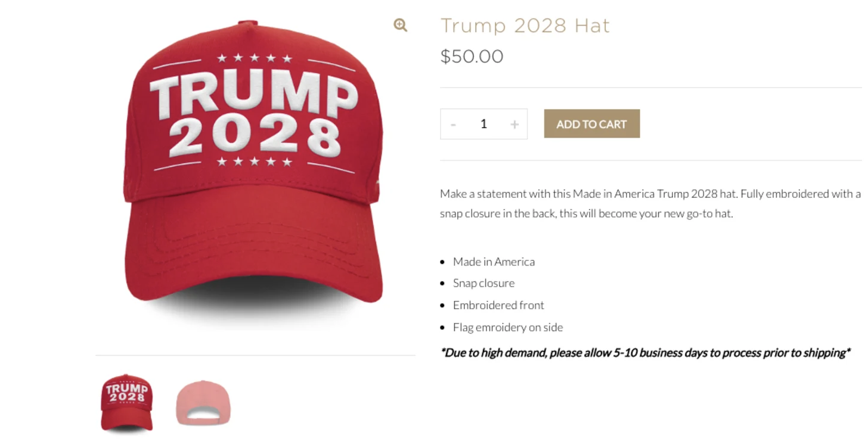Click the high demand shipping notice
868x441 pixels.
(645, 353)
